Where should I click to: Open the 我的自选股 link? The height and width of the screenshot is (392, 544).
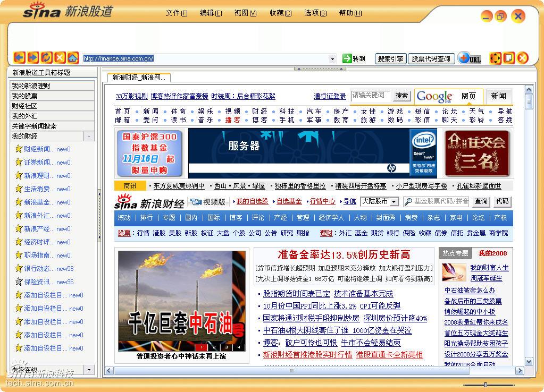coord(252,201)
